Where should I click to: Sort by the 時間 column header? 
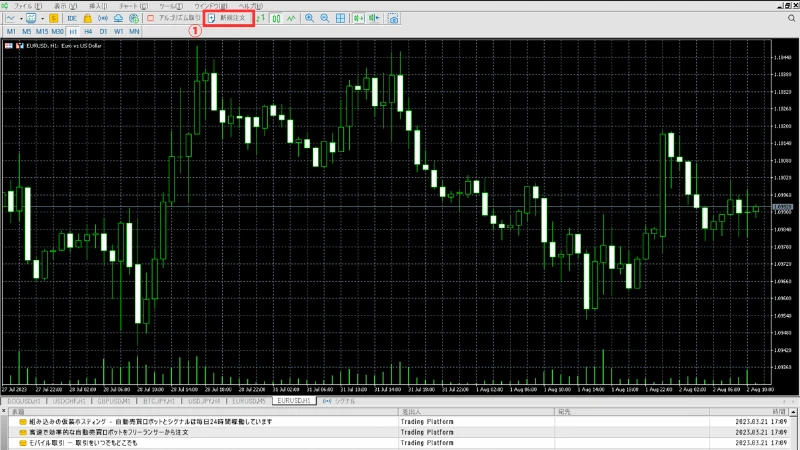click(748, 411)
